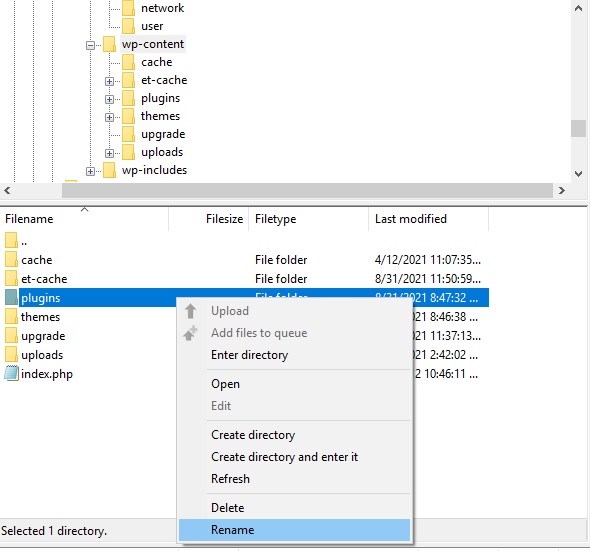Collapse the wp-content tree node
590x551 pixels.
pyautogui.click(x=90, y=46)
